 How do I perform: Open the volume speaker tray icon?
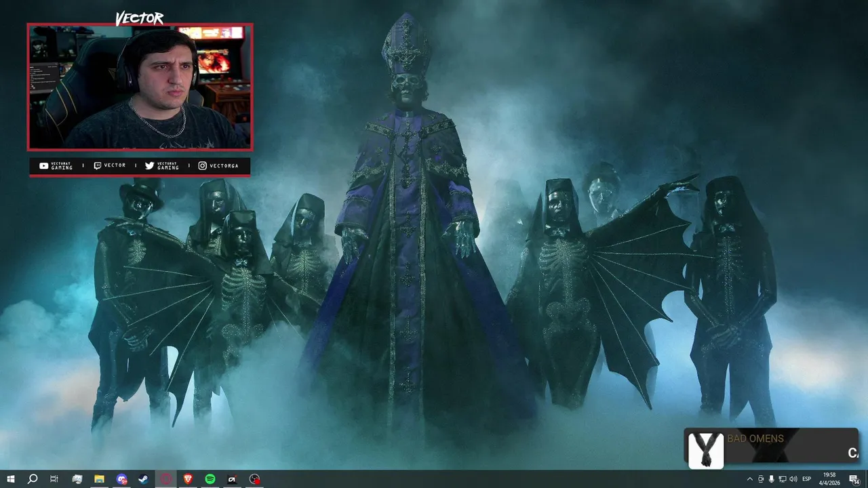(x=793, y=479)
